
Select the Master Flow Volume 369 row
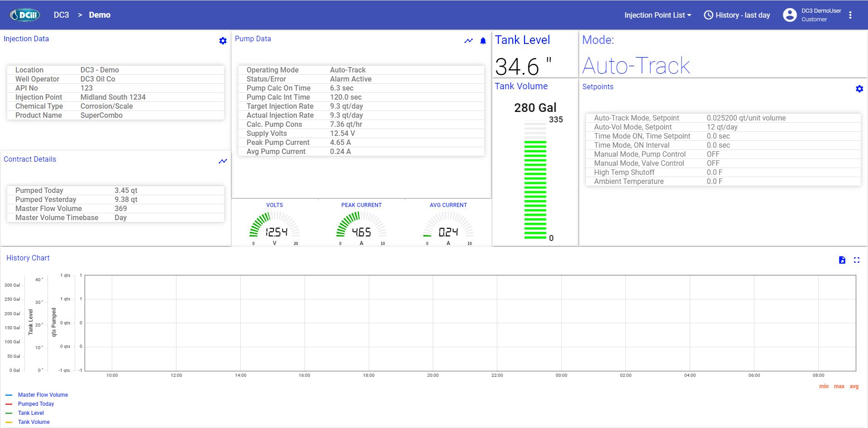click(115, 209)
